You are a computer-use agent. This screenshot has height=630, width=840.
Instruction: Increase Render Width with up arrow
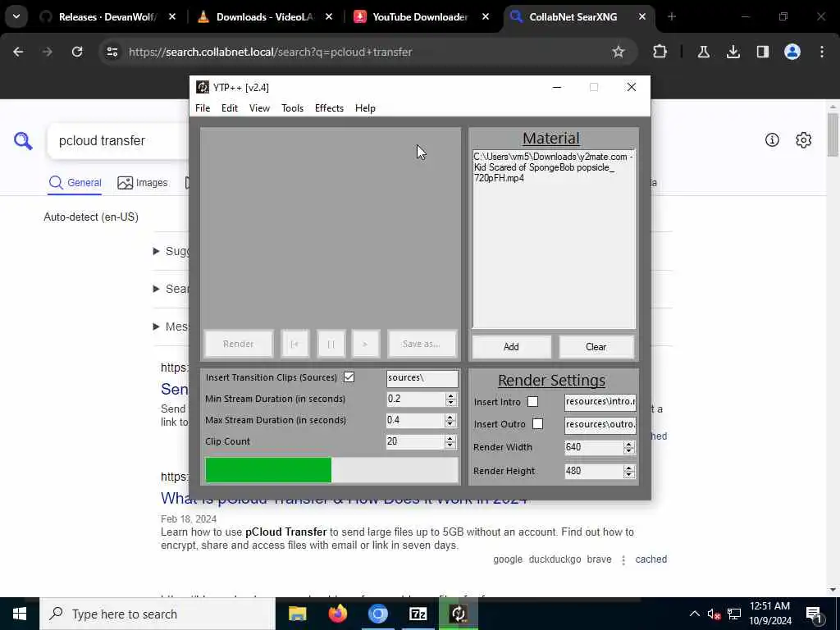[629, 444]
